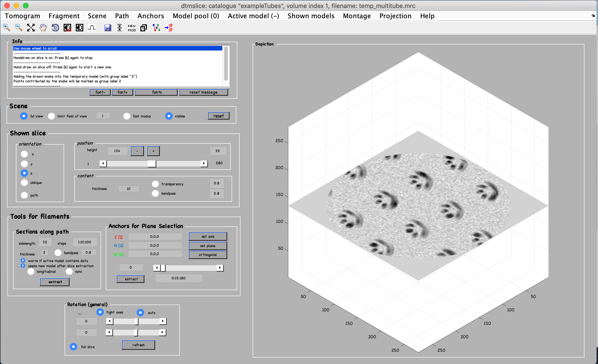Click the minus height position button
The width and height of the screenshot is (598, 364).
(x=137, y=151)
